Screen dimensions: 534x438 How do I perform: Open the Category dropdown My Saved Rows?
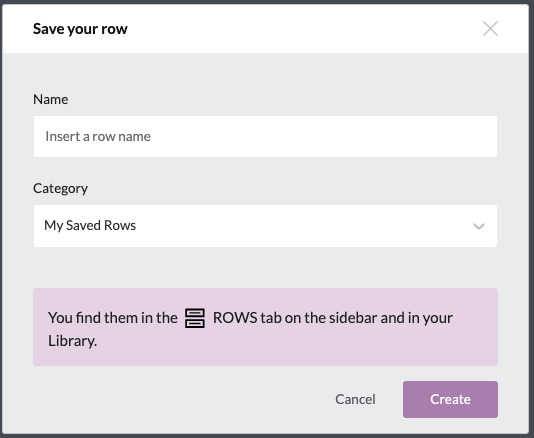coord(265,226)
